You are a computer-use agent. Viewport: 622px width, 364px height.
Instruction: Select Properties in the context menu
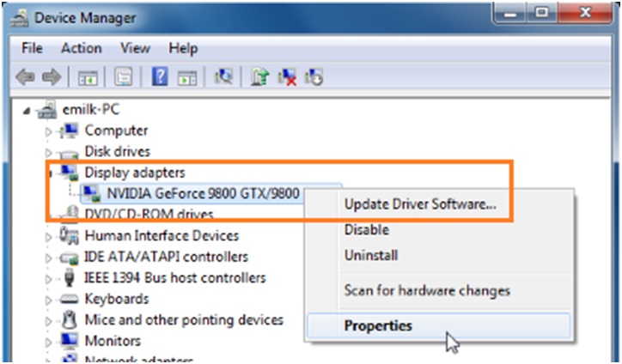click(x=439, y=326)
